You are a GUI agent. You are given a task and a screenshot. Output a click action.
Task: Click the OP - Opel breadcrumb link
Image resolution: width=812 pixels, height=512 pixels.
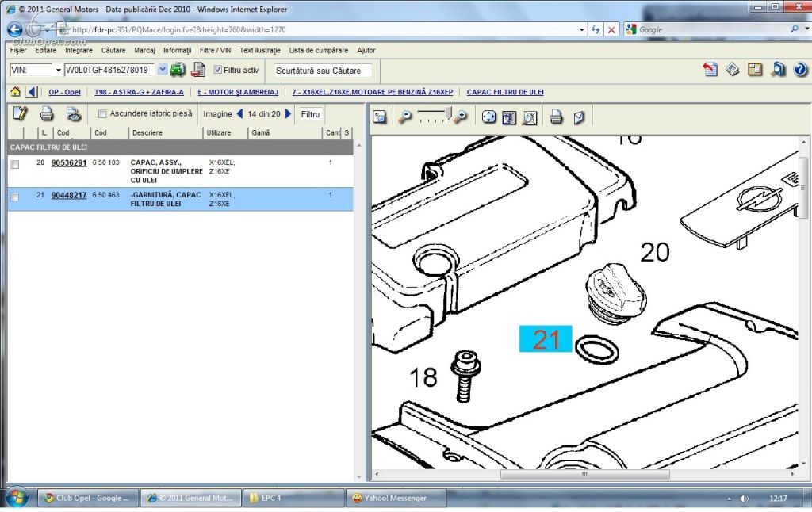65,92
